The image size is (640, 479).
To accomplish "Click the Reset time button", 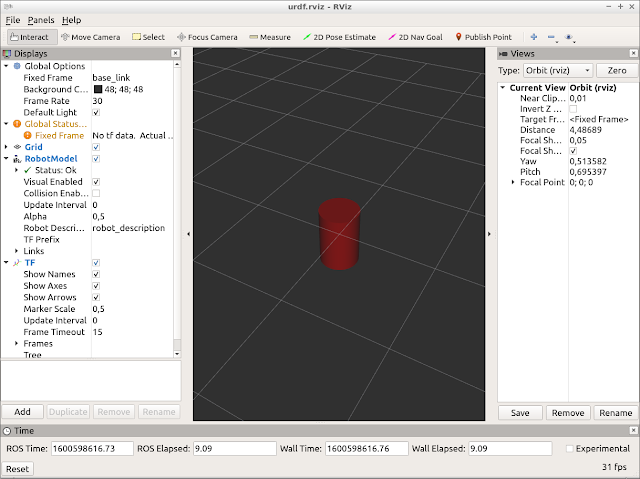I will 18,469.
